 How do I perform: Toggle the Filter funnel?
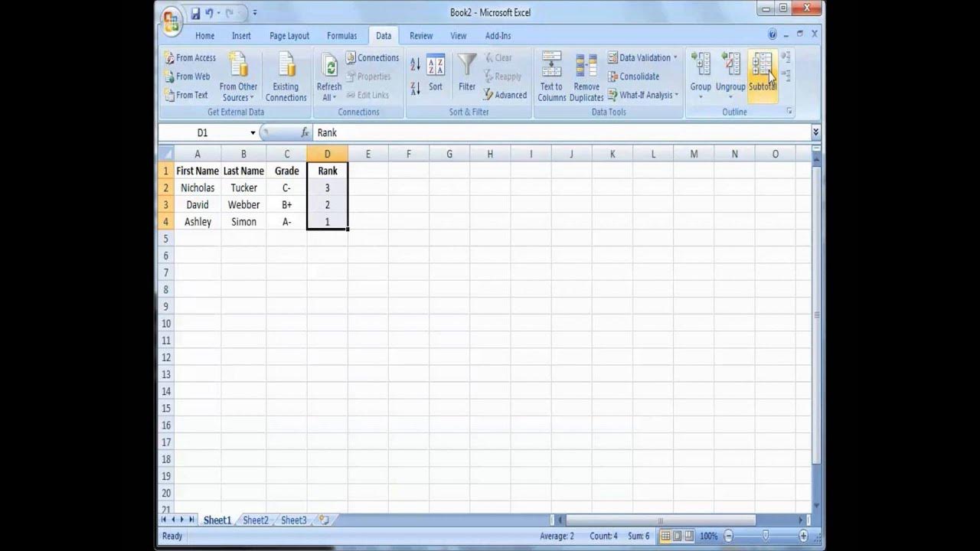point(467,73)
